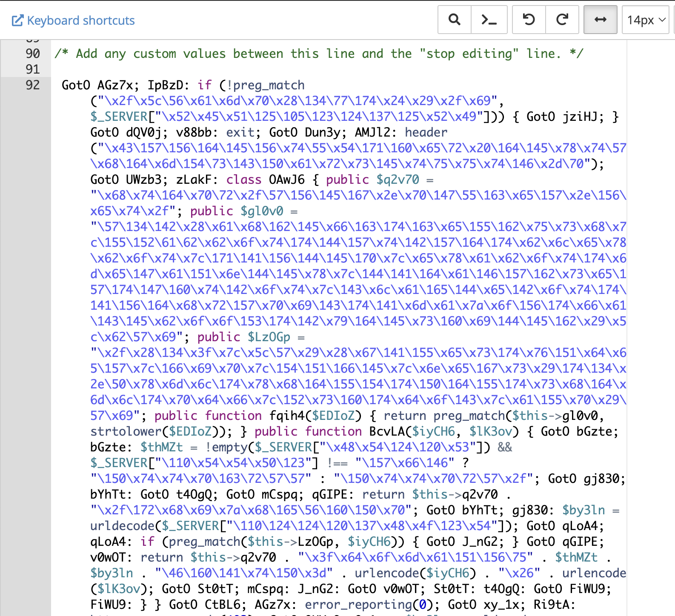Click the 'class OAwJ6' declaration text
The image size is (675, 616).
265,180
